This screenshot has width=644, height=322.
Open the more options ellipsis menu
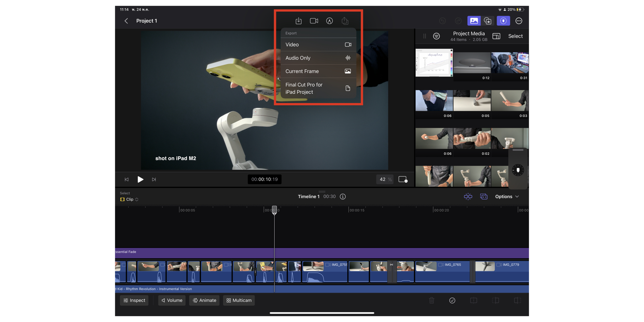click(x=519, y=21)
